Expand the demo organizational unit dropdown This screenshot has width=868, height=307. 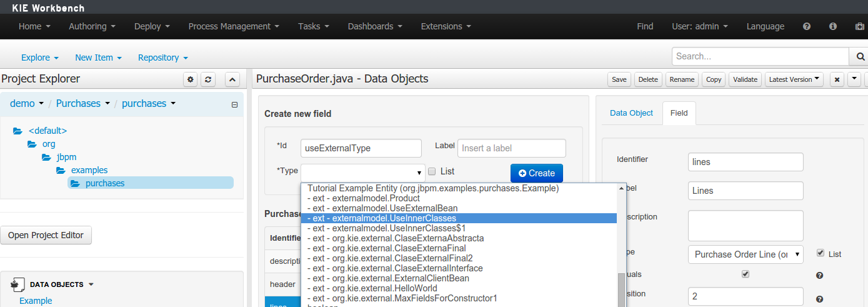(27, 104)
